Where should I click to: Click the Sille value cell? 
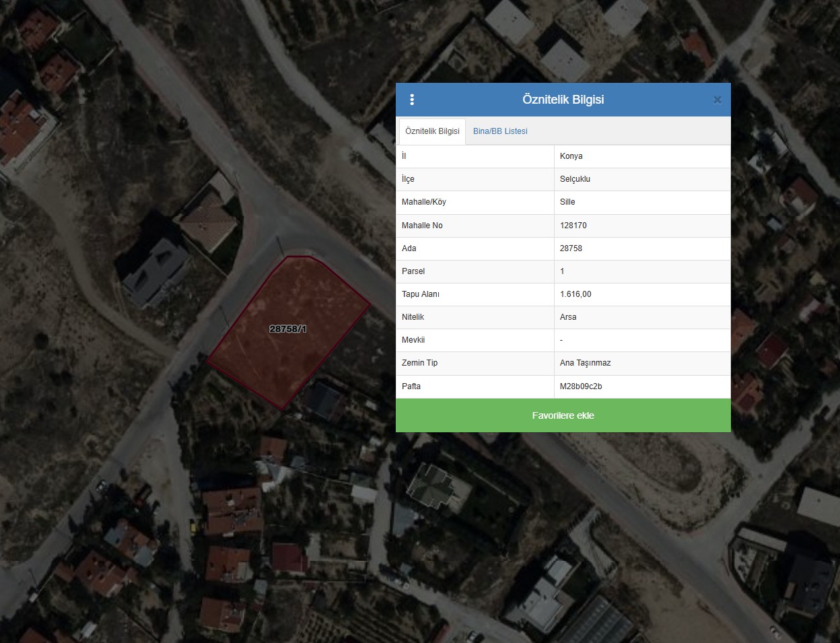[x=642, y=202]
